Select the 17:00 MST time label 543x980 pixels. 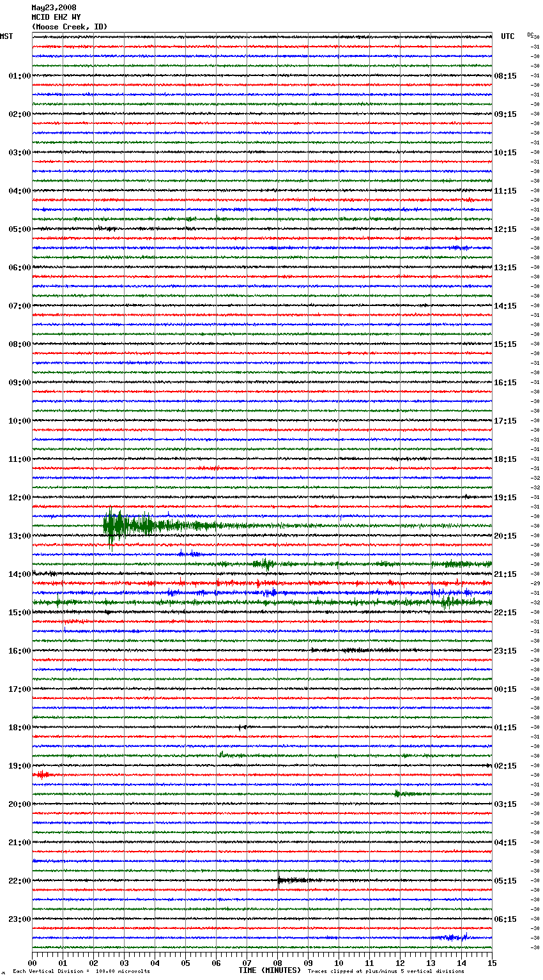(x=20, y=689)
